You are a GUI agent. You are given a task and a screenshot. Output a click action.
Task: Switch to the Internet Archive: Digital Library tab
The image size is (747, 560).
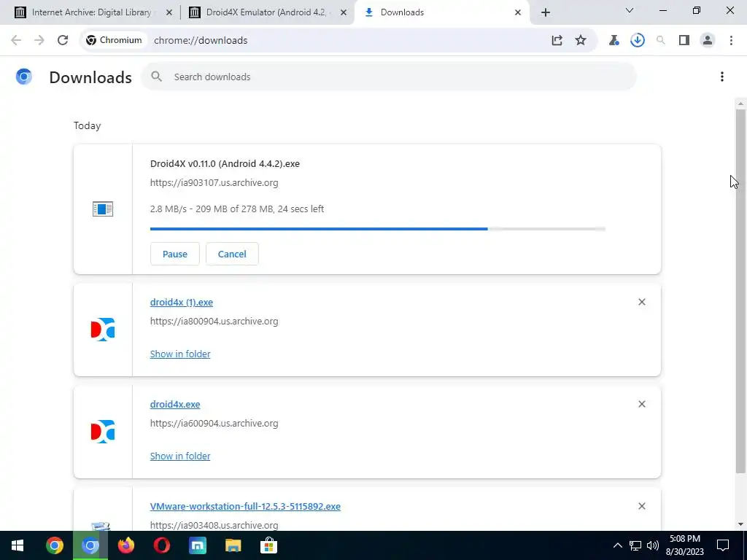pos(90,12)
